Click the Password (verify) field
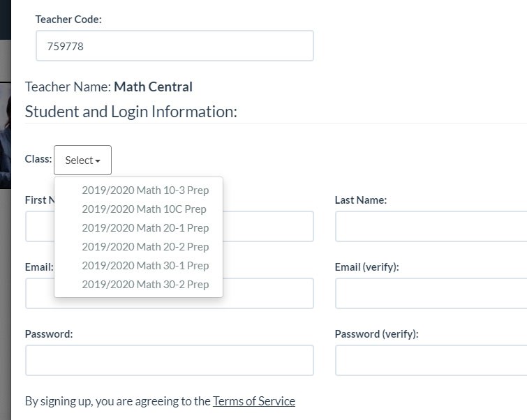The width and height of the screenshot is (527, 420). click(x=430, y=361)
